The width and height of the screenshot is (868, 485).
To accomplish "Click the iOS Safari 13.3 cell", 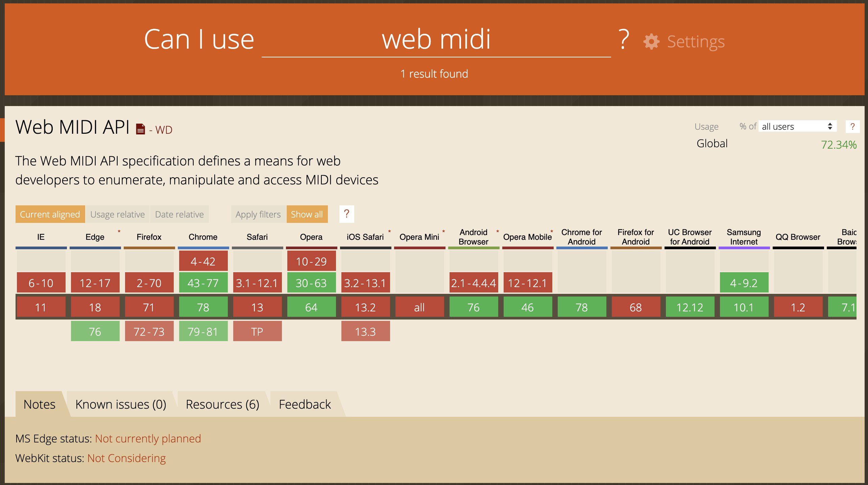I will pos(365,331).
